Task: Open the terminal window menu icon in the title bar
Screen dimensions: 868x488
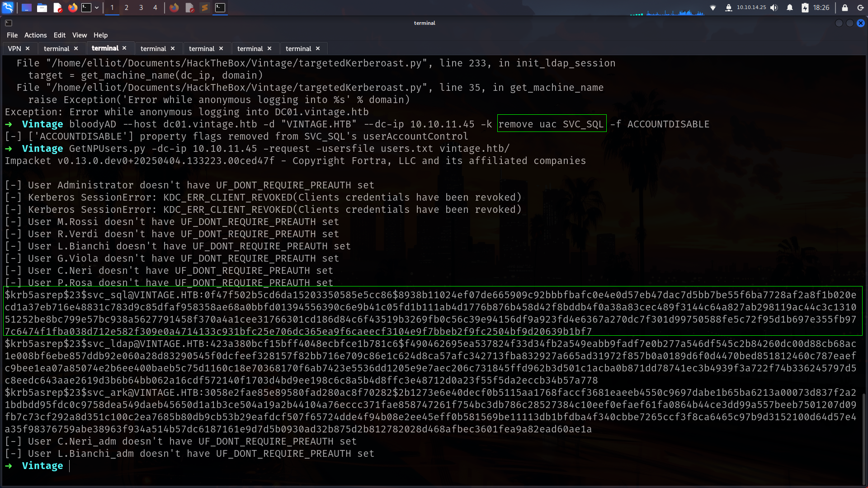Action: tap(9, 23)
